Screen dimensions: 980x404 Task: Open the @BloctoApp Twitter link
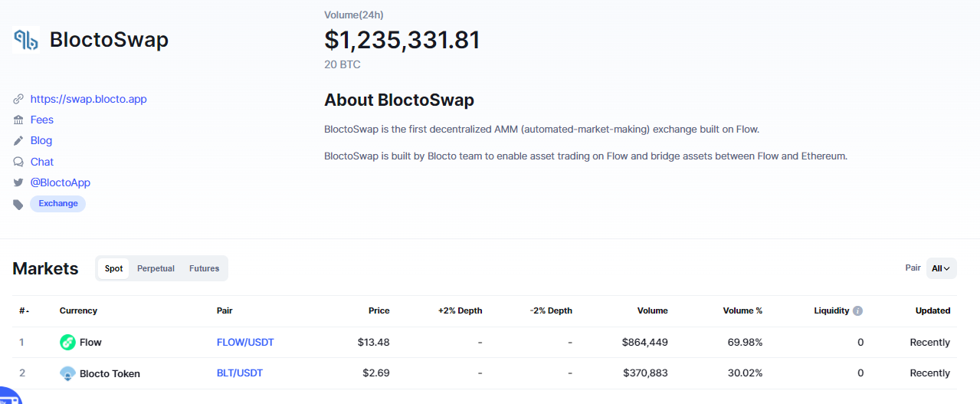point(60,182)
